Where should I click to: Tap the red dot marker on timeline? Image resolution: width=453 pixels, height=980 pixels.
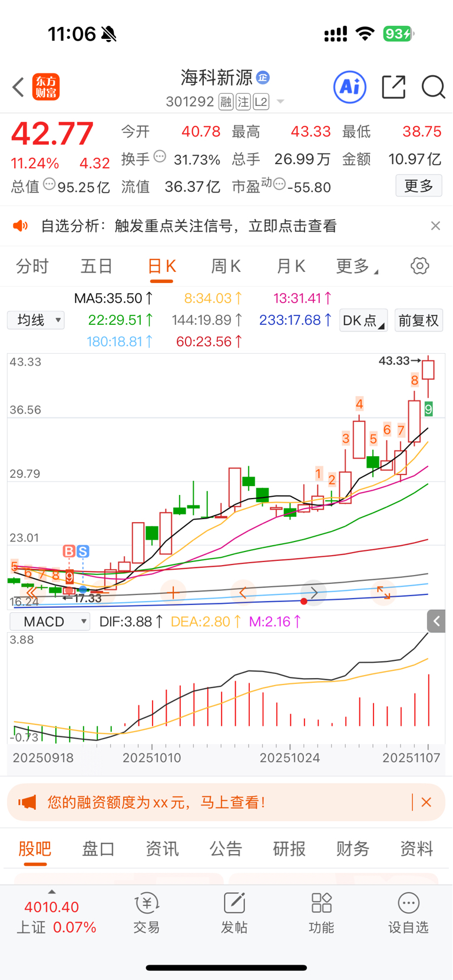(x=304, y=601)
